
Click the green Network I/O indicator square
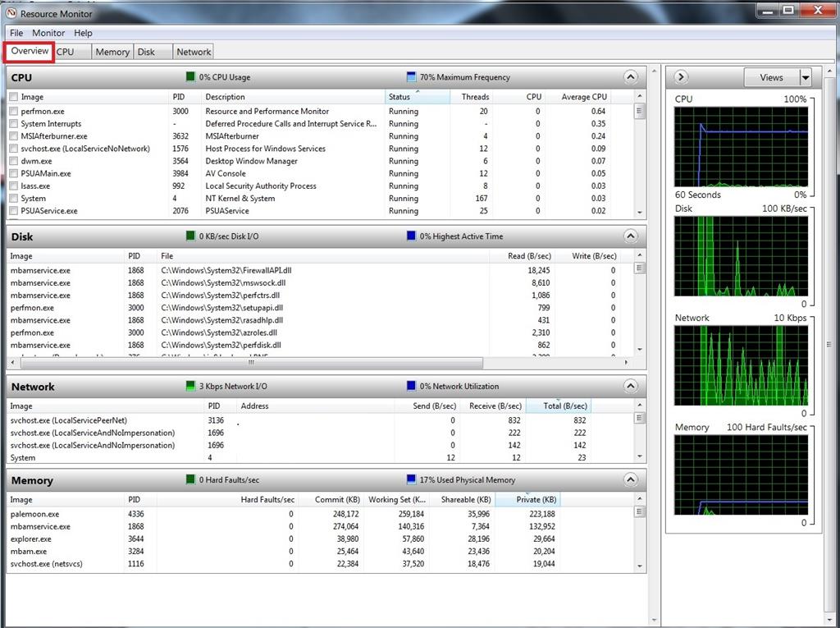pyautogui.click(x=190, y=386)
